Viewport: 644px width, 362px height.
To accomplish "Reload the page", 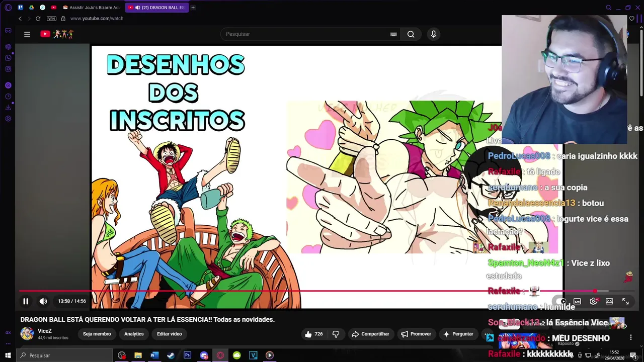I will [38, 19].
